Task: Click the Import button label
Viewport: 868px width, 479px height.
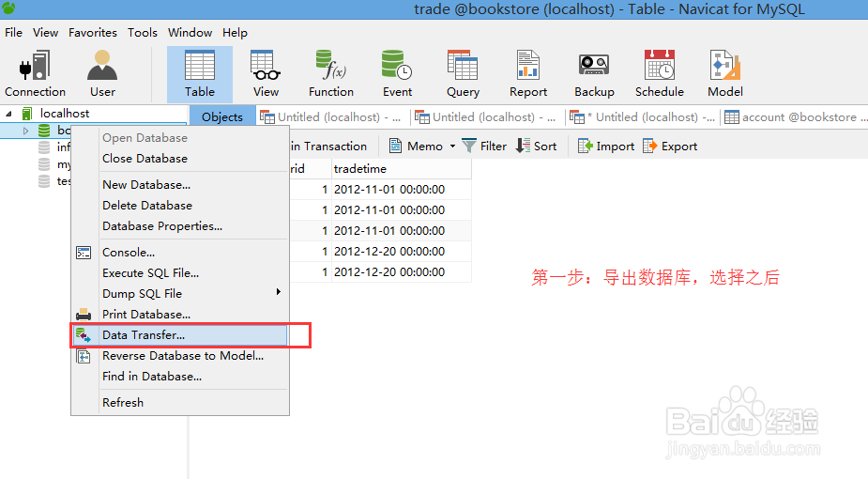Action: point(615,147)
